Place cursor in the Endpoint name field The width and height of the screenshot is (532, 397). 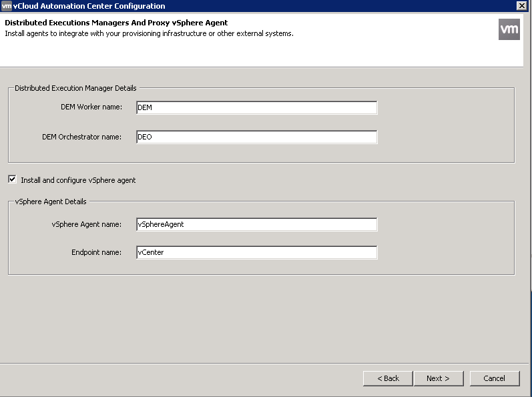(256, 253)
